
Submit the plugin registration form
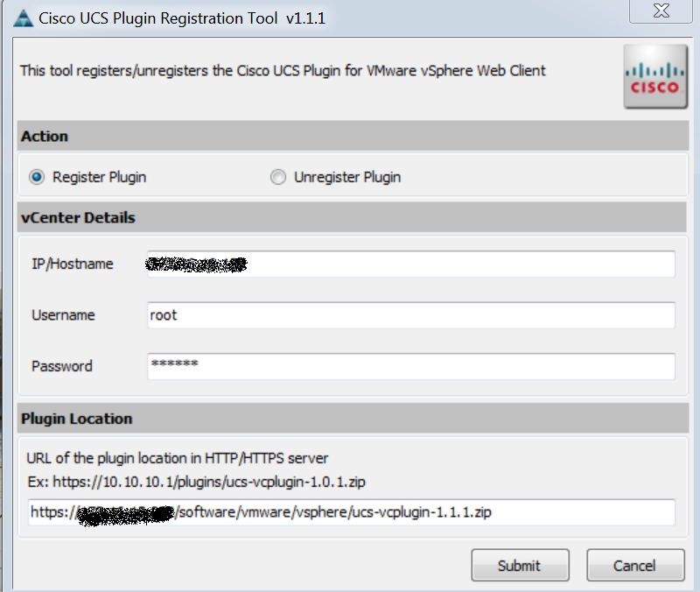click(520, 565)
